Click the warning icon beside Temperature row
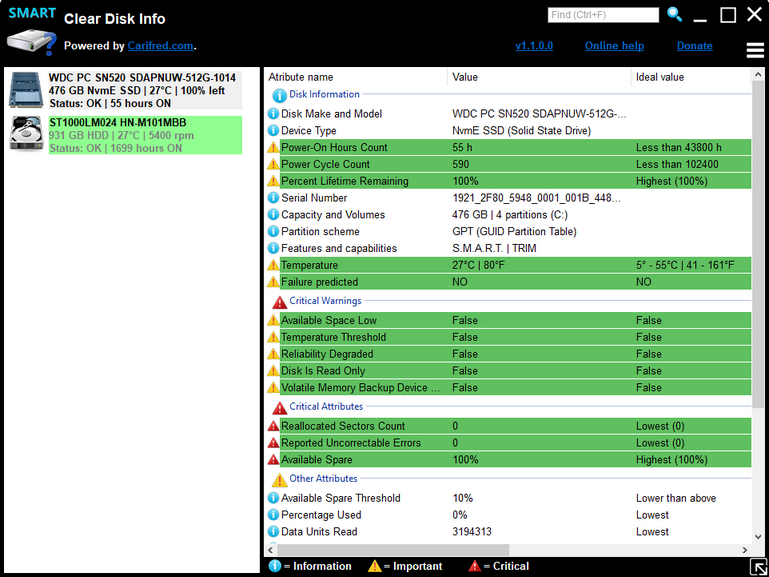769x577 pixels. [x=273, y=265]
